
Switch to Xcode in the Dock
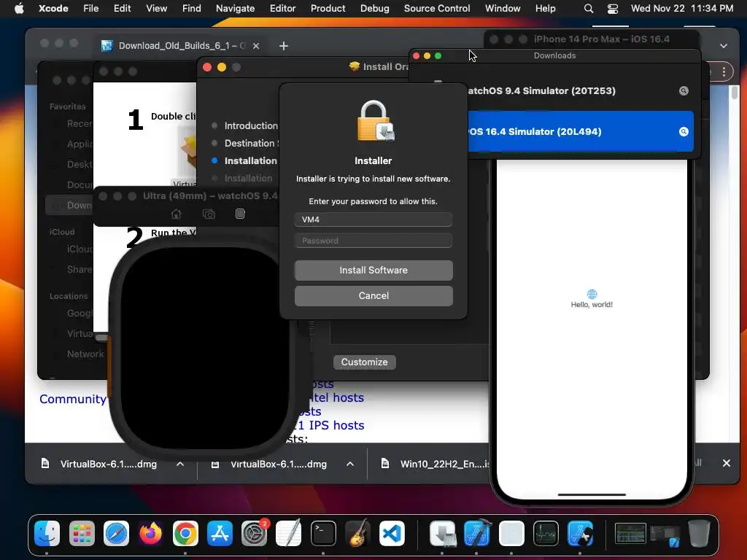(x=477, y=533)
